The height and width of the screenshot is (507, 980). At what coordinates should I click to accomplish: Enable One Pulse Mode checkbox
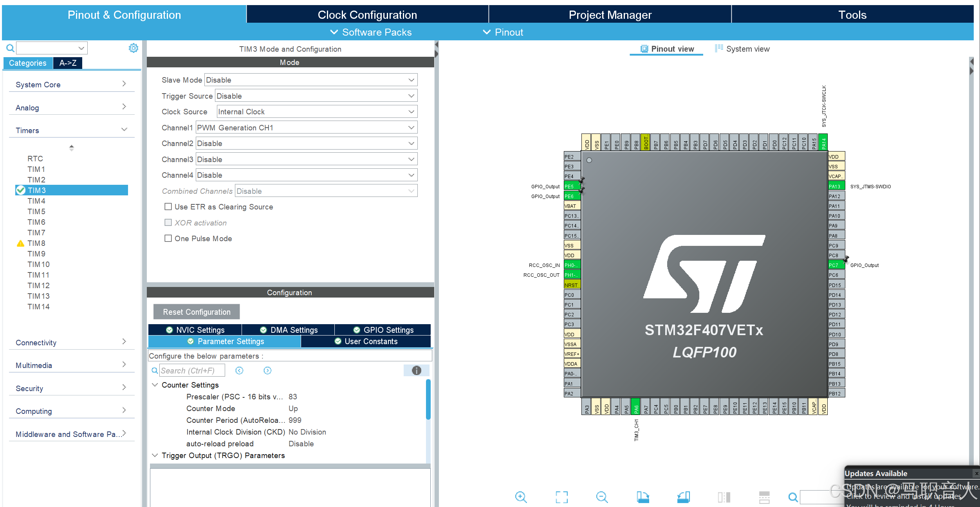coord(168,238)
